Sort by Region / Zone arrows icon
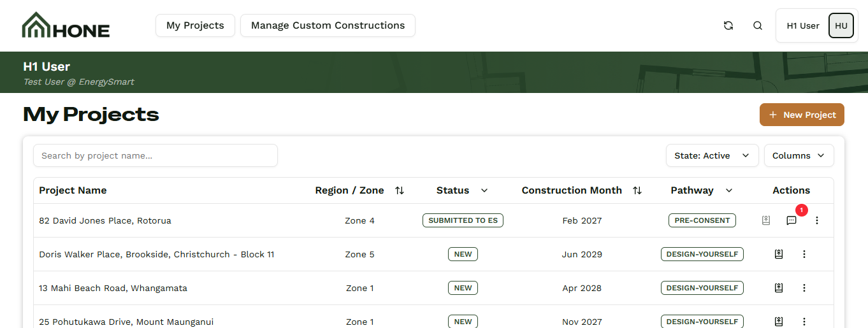 tap(400, 190)
